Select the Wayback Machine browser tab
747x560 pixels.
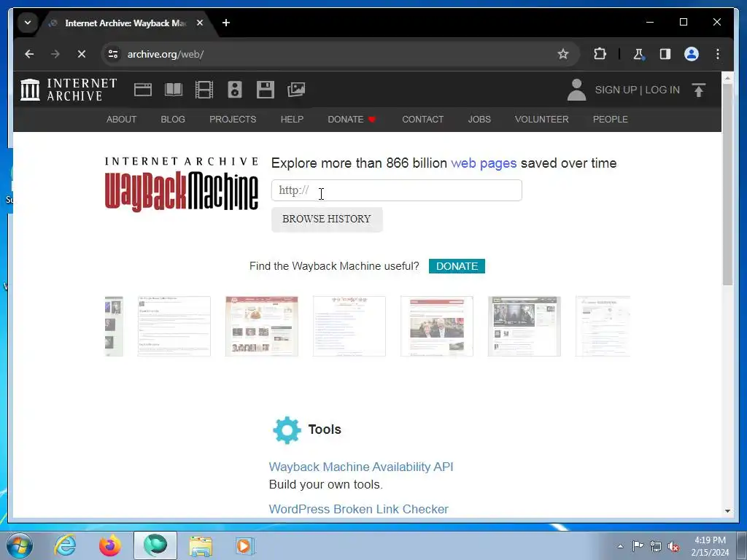click(126, 23)
